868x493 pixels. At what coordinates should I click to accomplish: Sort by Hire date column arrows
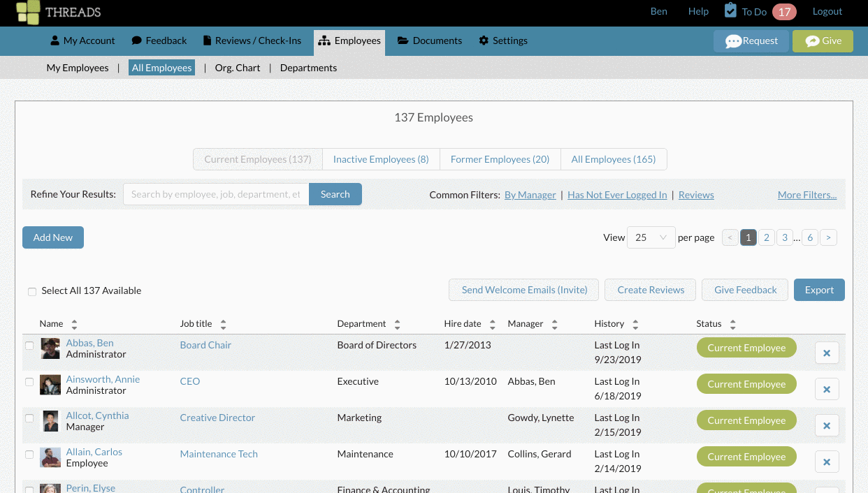pyautogui.click(x=492, y=324)
